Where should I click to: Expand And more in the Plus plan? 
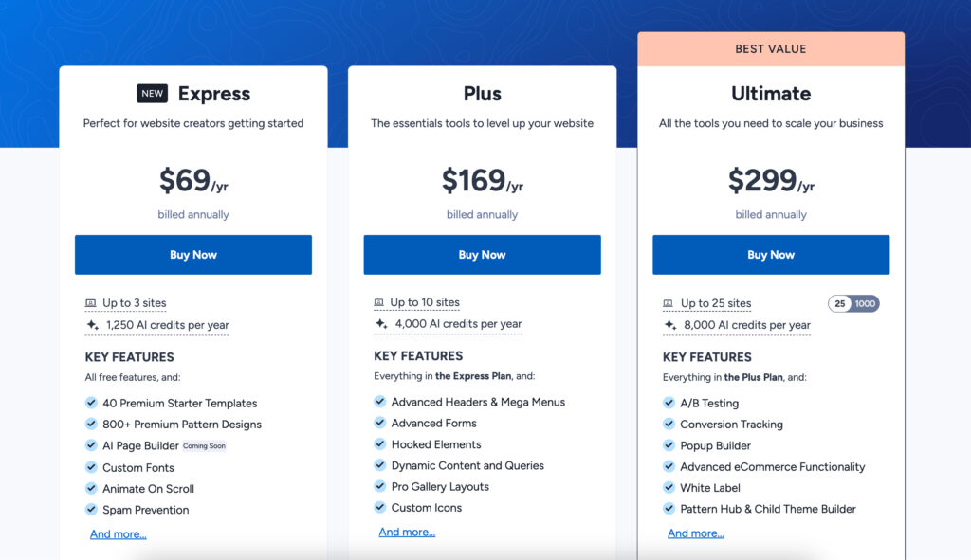click(407, 533)
